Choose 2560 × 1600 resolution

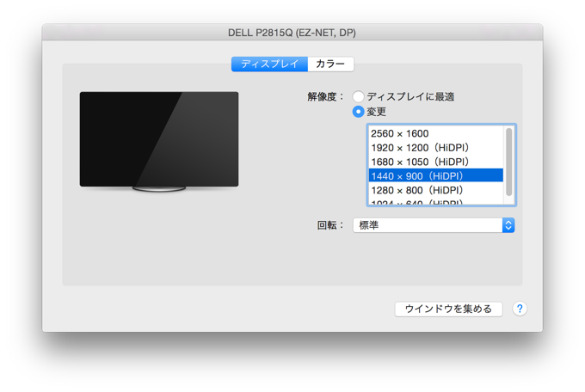tap(436, 133)
